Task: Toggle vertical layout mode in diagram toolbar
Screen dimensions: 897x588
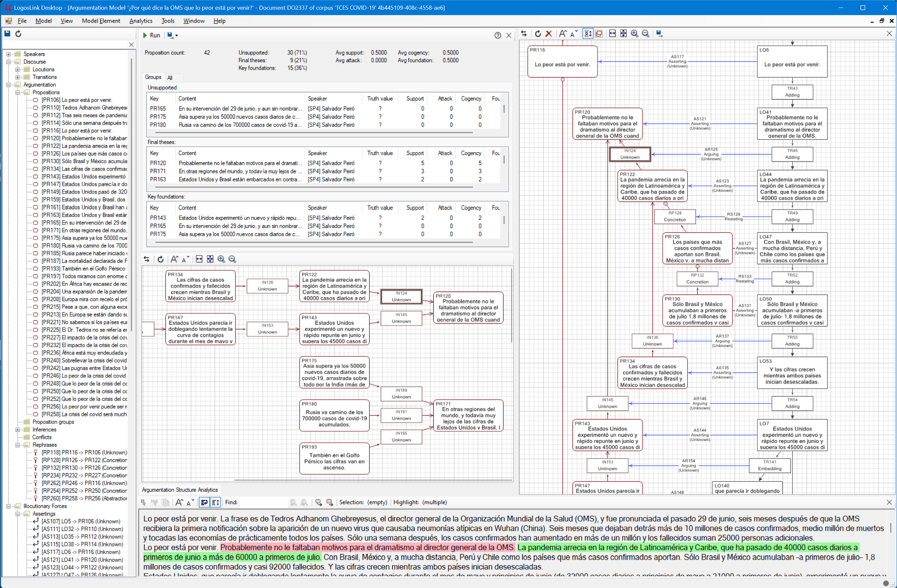Action: (588, 34)
